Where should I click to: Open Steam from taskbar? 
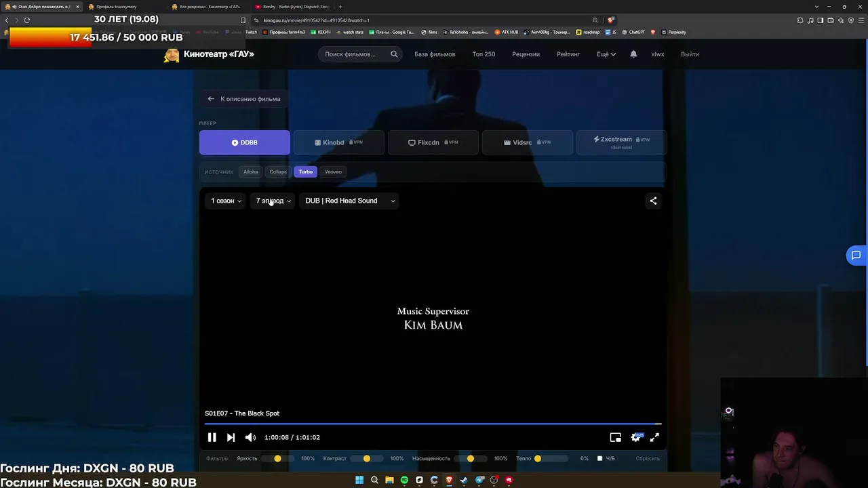click(x=464, y=481)
